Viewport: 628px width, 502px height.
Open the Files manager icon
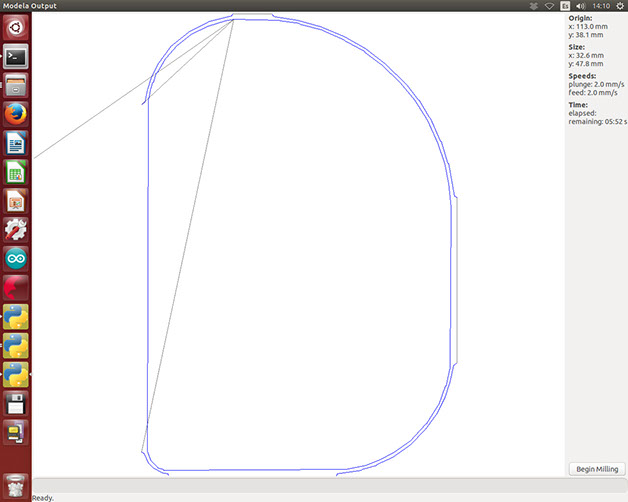click(16, 85)
